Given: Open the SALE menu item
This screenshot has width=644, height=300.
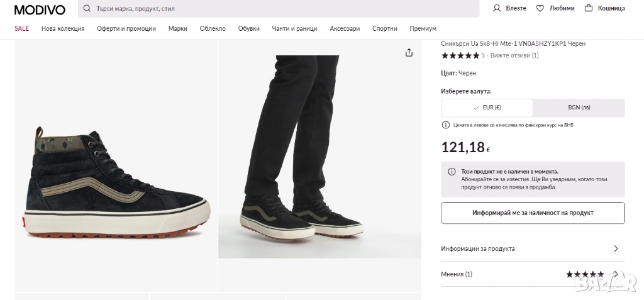Looking at the screenshot, I should pyautogui.click(x=22, y=28).
